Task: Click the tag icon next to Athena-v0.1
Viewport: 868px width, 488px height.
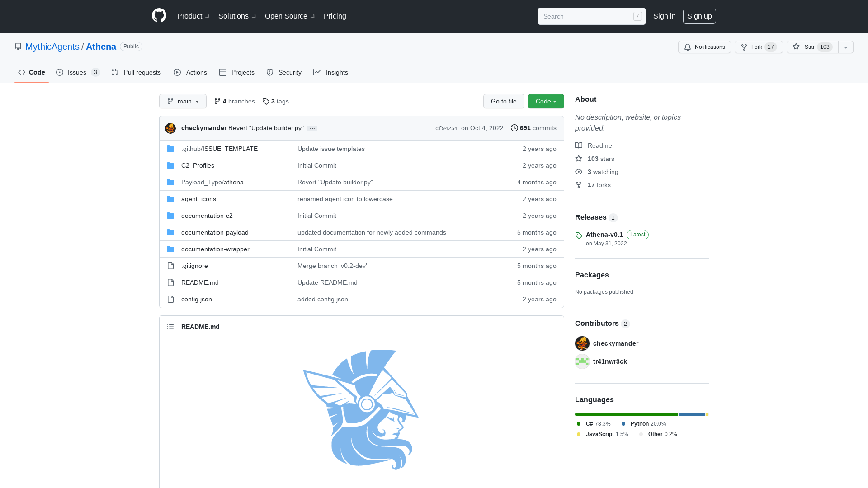Action: coord(579,235)
